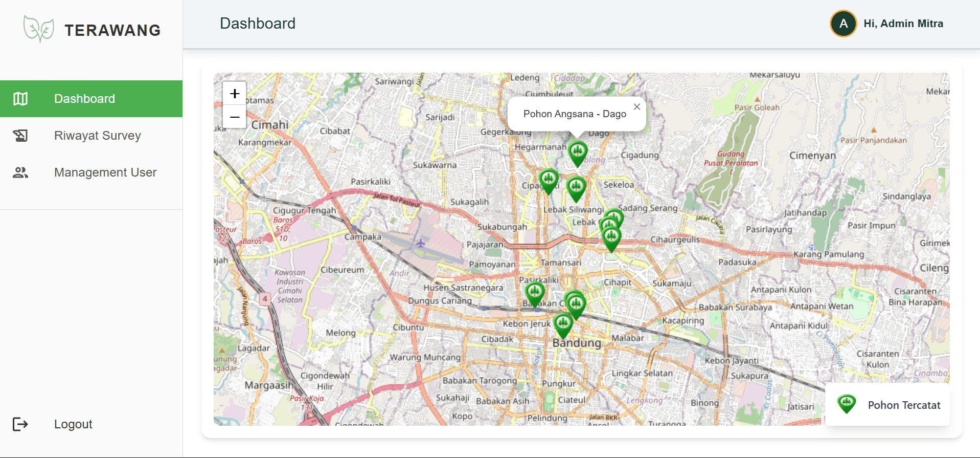Click the Hi, Admin Mitra greeting

pos(903,24)
